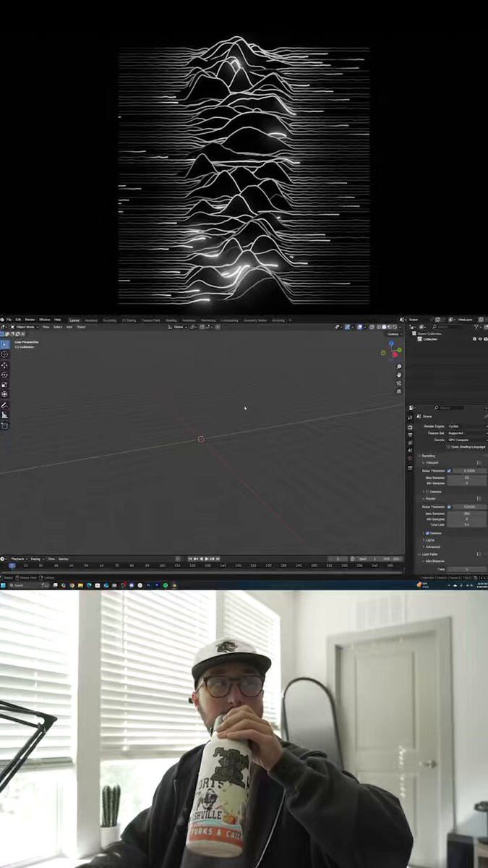The height and width of the screenshot is (868, 488).
Task: Toggle Collection exclude checkbox in outliner
Action: [x=474, y=339]
